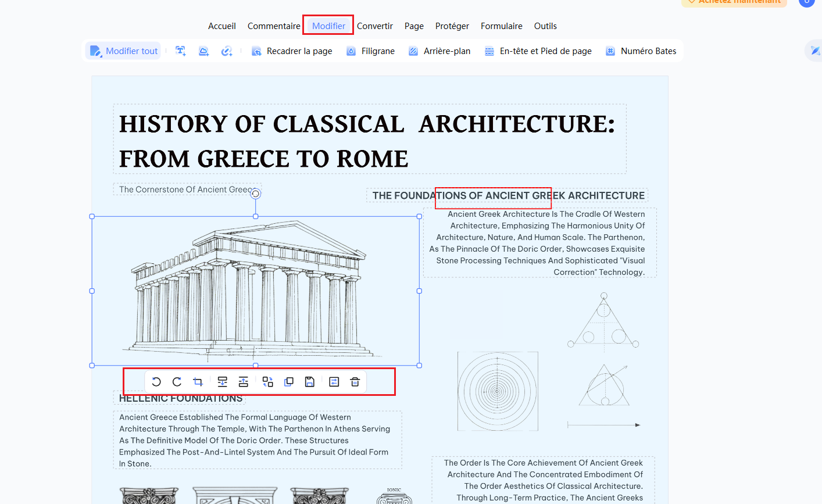The width and height of the screenshot is (822, 504).
Task: Click bottom-right resize handle of Parthenon image
Action: pyautogui.click(x=420, y=366)
